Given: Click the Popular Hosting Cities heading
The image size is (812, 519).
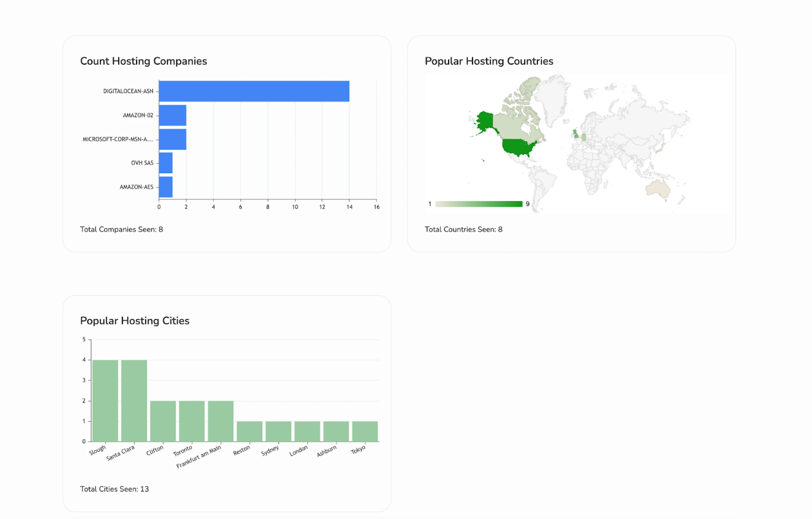Looking at the screenshot, I should pyautogui.click(x=134, y=321).
